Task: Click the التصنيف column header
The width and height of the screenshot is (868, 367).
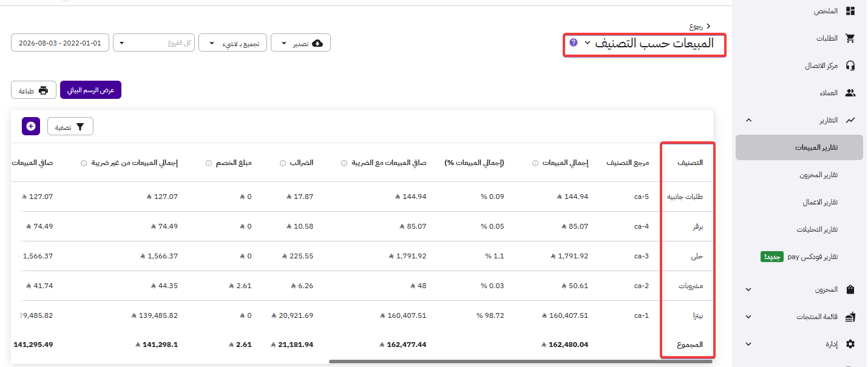Action: click(x=690, y=163)
